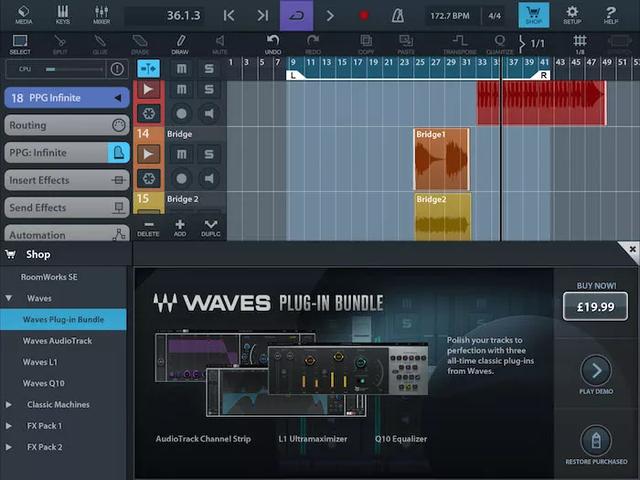Select the Bridge2 audio clip

(443, 217)
